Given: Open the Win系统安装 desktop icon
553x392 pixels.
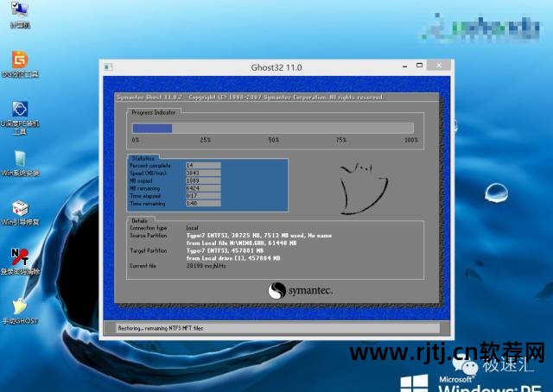Looking at the screenshot, I should click(x=20, y=163).
